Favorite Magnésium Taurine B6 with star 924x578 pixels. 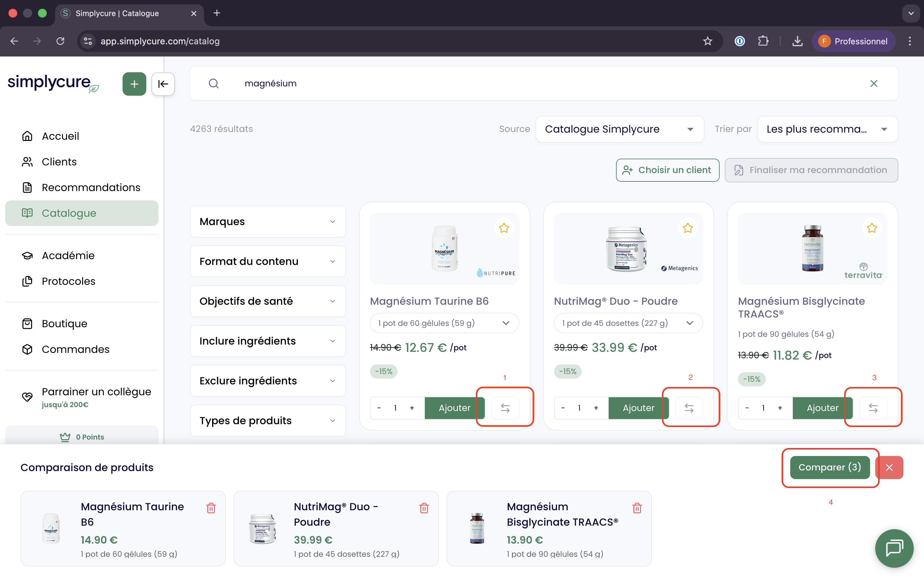(504, 228)
